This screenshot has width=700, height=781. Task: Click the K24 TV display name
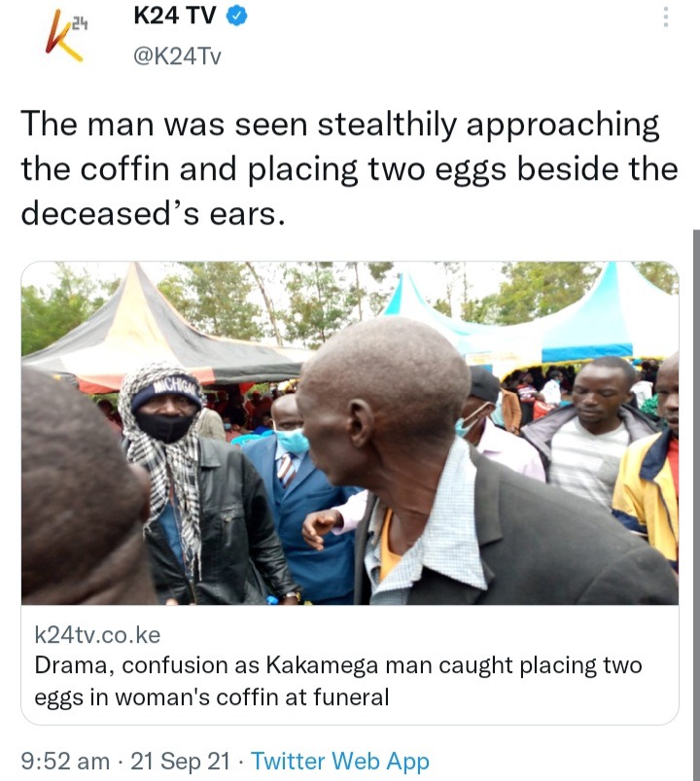[175, 16]
